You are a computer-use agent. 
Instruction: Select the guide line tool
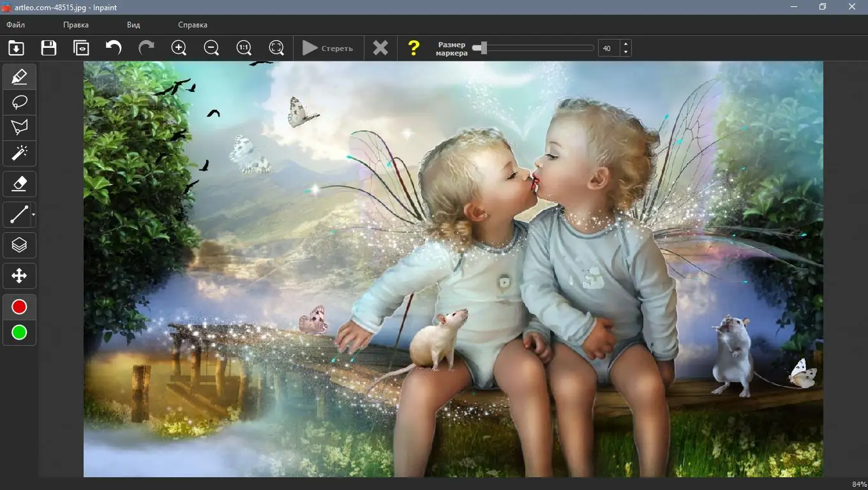tap(18, 214)
